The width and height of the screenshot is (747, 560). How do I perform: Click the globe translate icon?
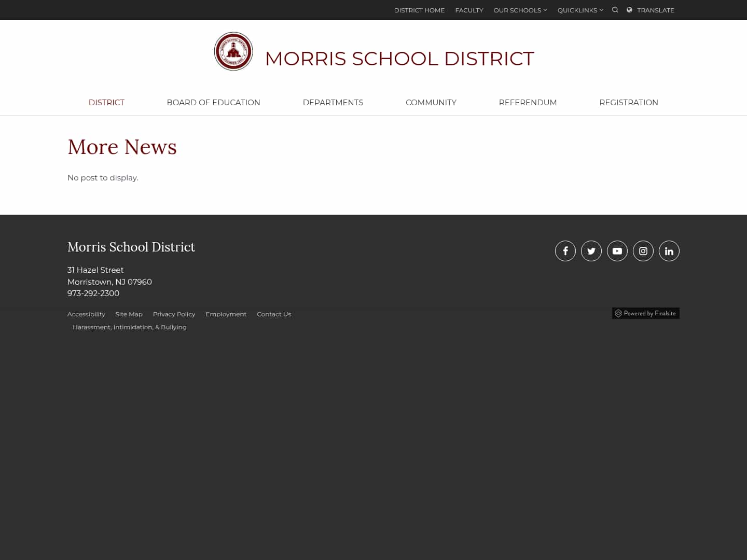[629, 10]
